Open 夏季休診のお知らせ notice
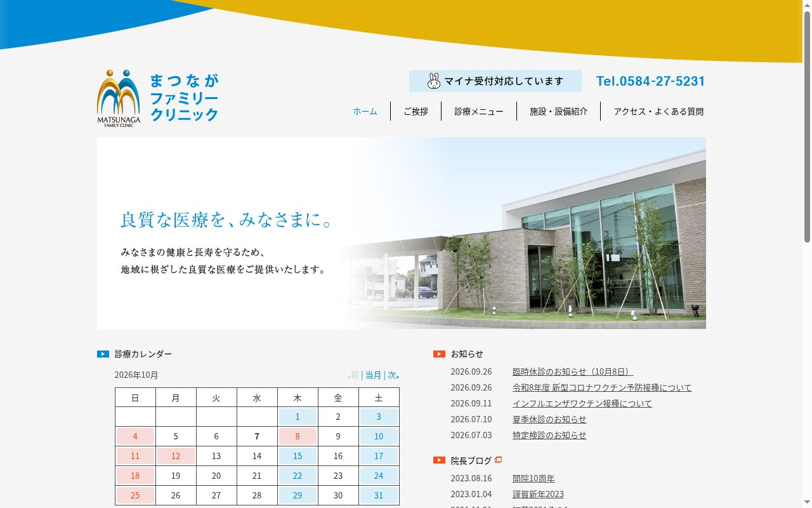The image size is (812, 508). 549,419
